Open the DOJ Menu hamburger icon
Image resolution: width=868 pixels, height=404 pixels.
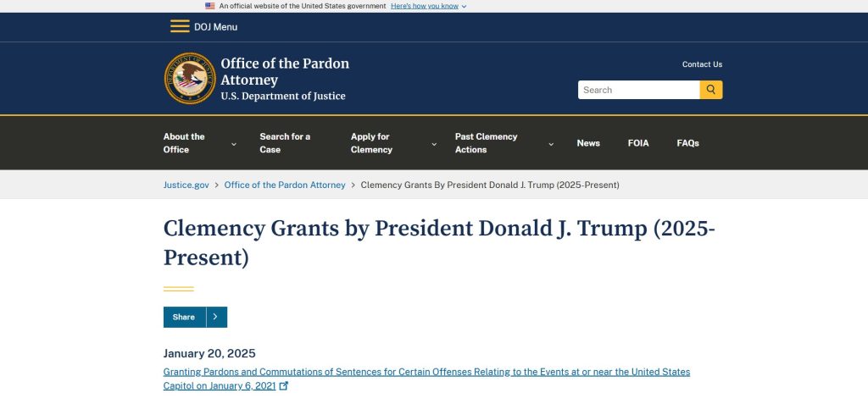point(180,26)
